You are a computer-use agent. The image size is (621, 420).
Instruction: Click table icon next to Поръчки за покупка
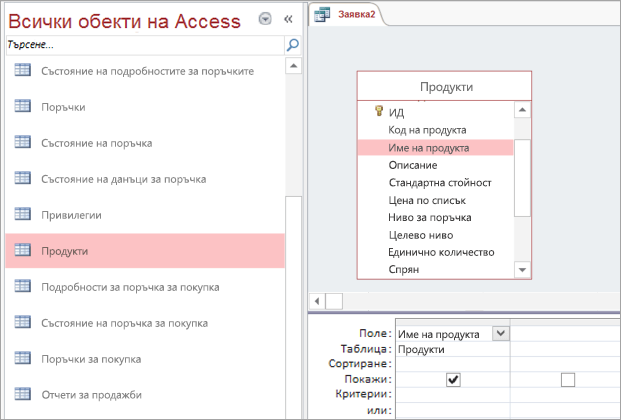(23, 358)
